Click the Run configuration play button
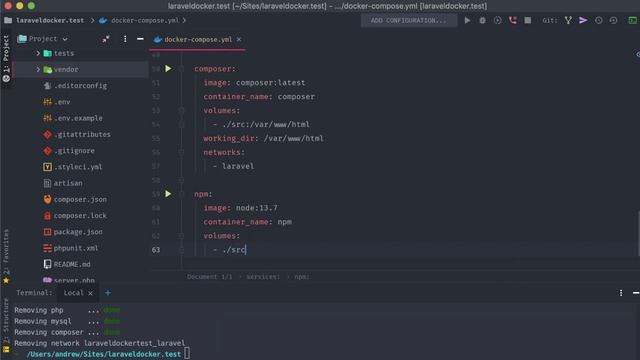640x360 pixels. tap(467, 20)
